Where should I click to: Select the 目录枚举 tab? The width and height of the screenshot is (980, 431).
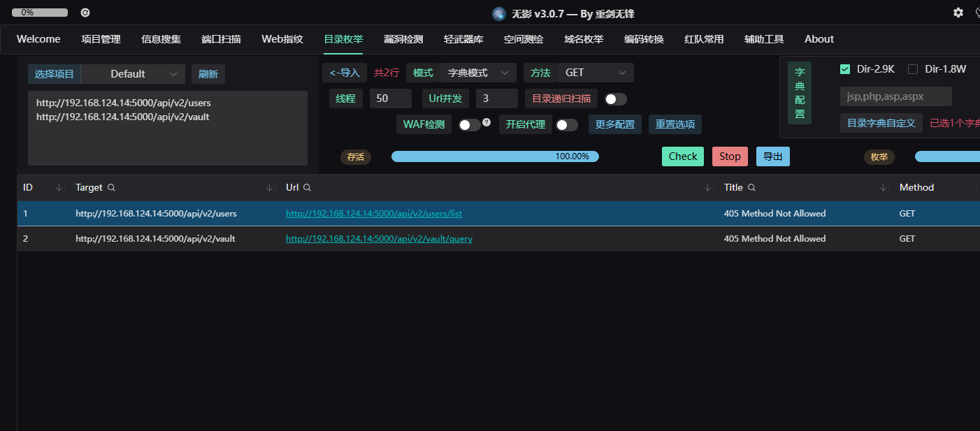pos(343,39)
